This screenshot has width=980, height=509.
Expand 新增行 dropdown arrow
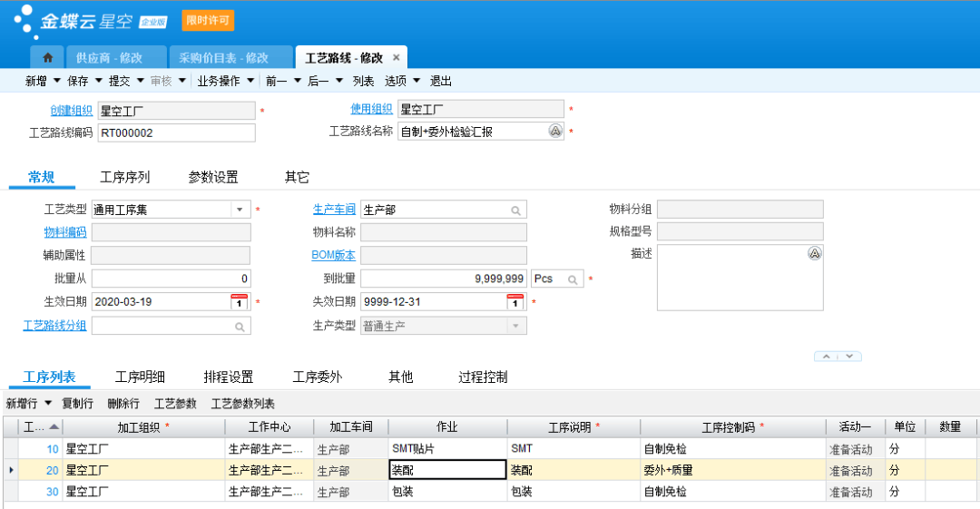pyautogui.click(x=48, y=404)
